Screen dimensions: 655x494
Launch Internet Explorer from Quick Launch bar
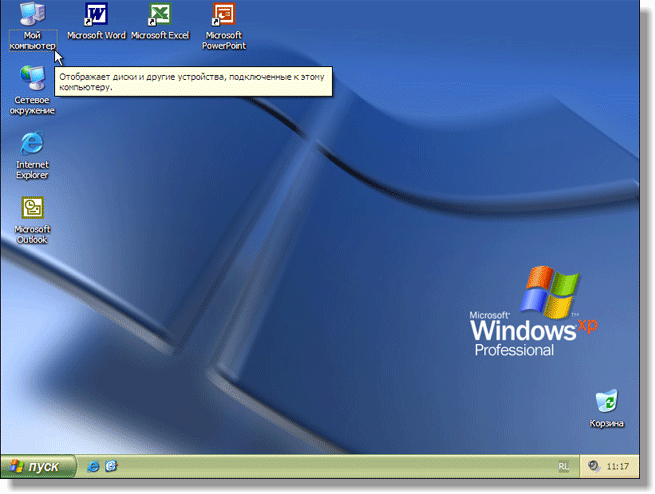pyautogui.click(x=93, y=466)
